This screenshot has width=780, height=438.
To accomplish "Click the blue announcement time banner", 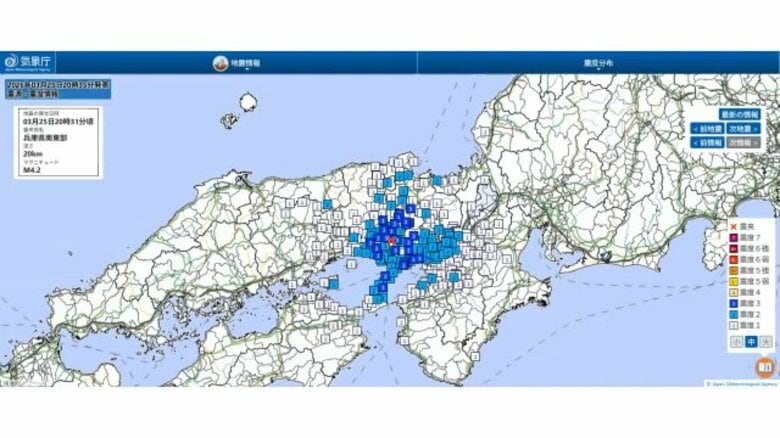I will click(58, 89).
